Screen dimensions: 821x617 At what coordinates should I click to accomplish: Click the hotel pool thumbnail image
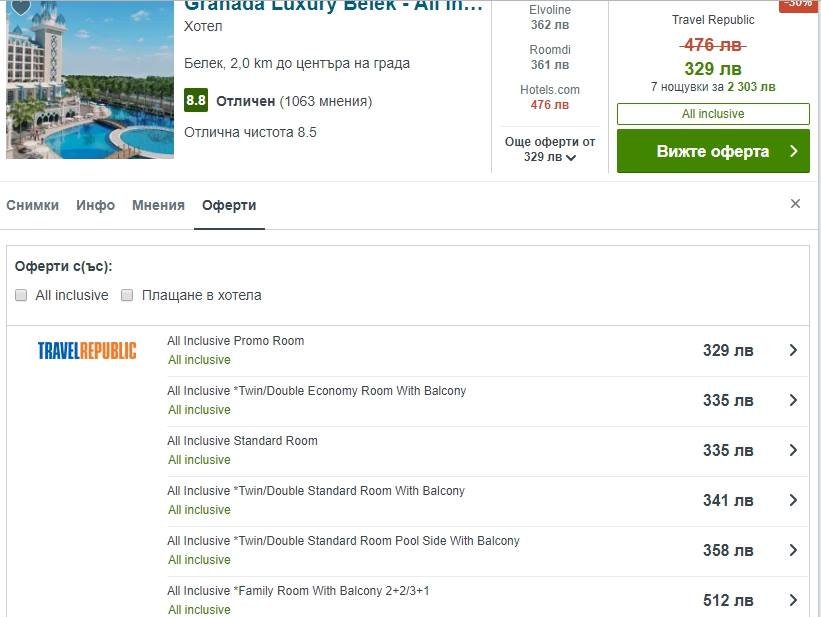[x=90, y=80]
